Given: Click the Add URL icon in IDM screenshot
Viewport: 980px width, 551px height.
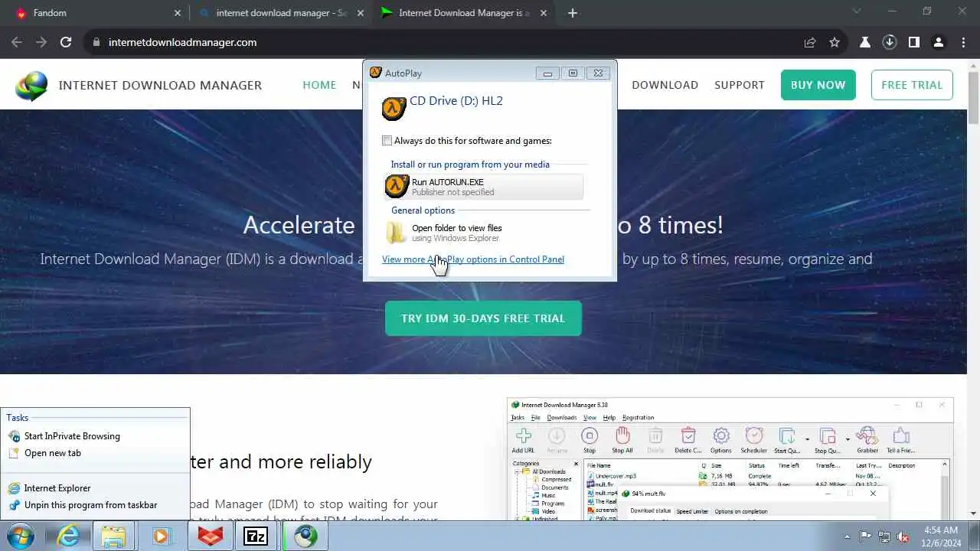Looking at the screenshot, I should pos(524,441).
